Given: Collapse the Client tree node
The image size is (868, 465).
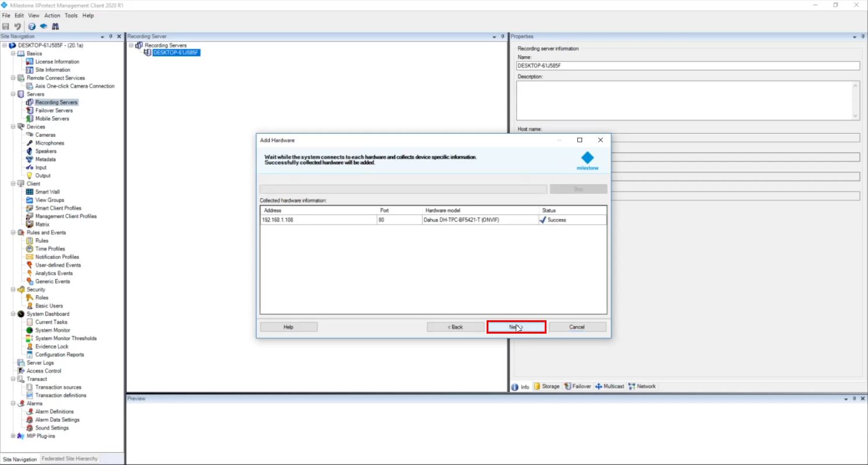Looking at the screenshot, I should [13, 184].
